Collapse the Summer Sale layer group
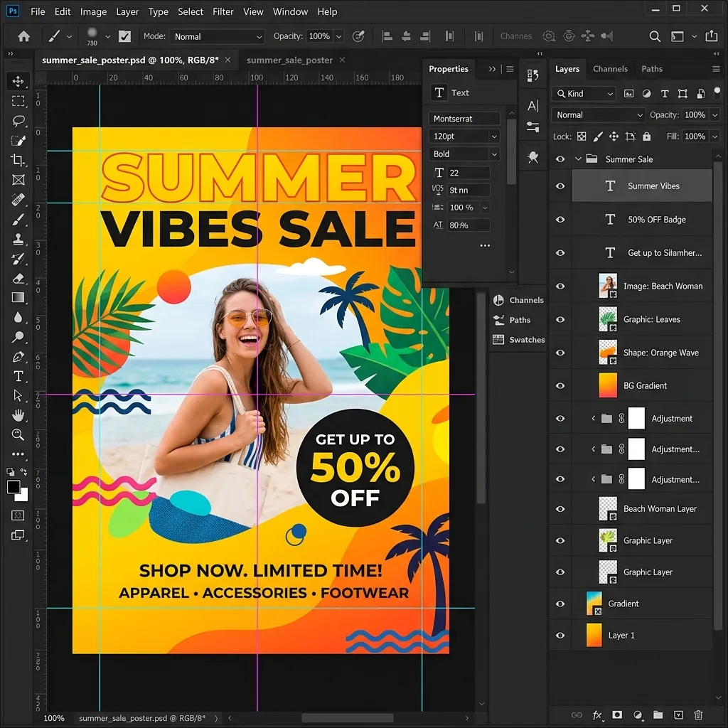Screen dimensions: 728x728 (578, 159)
